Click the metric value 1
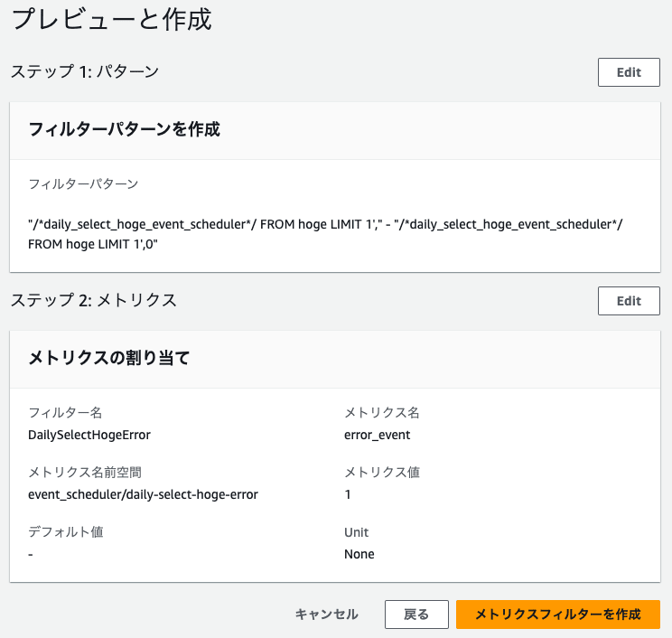672x638 pixels. 348,494
